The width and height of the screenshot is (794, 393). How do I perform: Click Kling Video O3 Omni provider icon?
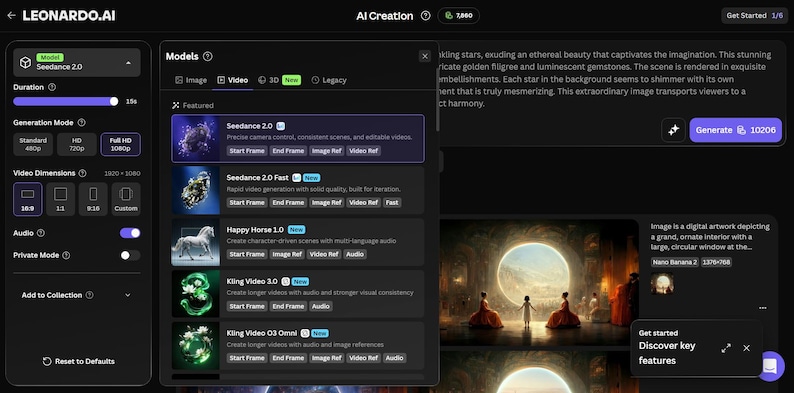305,333
